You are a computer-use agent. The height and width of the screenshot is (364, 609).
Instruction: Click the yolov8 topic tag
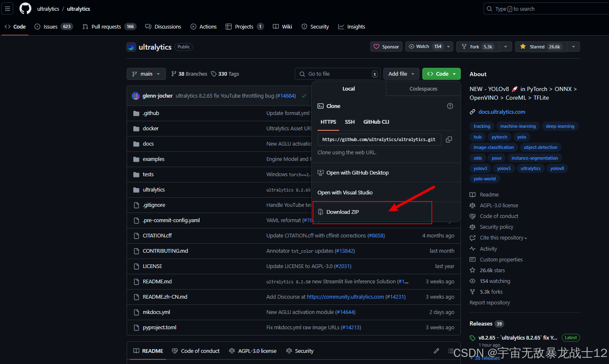tap(557, 169)
